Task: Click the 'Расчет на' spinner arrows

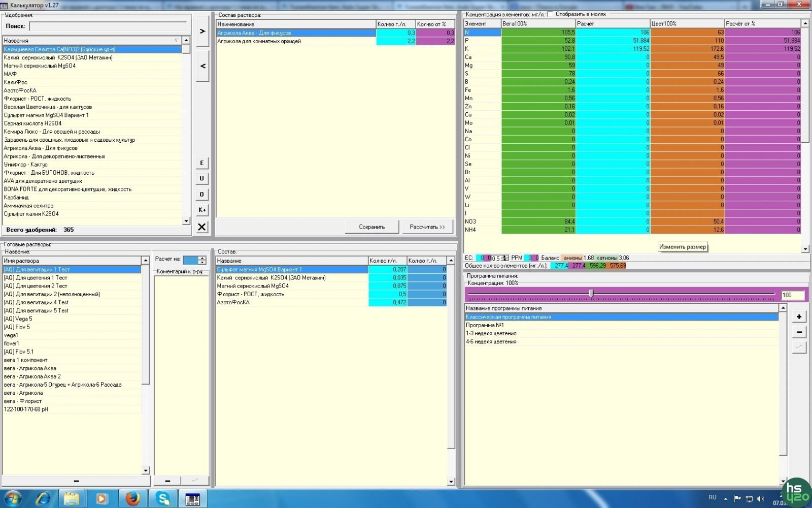Action: tap(202, 260)
